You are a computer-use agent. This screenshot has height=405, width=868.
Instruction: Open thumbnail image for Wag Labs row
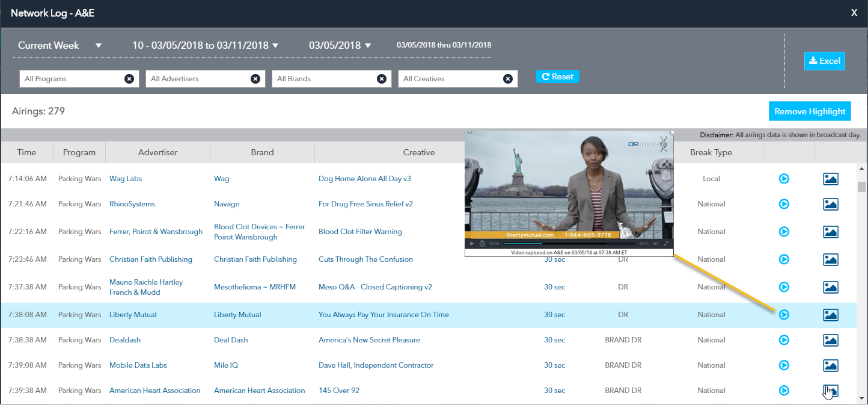830,179
